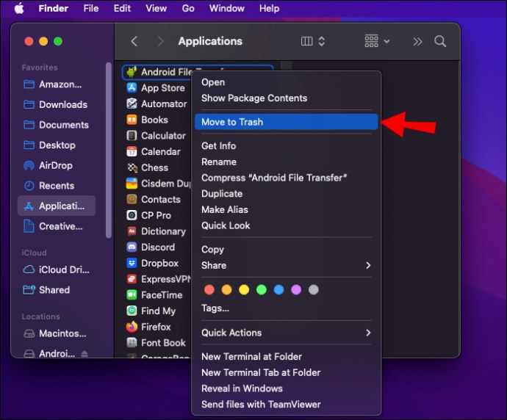Select the Discord app icon

pos(132,247)
